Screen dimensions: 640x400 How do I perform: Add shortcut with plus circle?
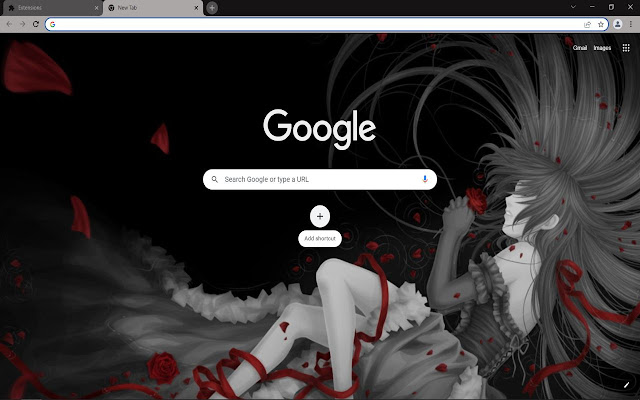320,216
